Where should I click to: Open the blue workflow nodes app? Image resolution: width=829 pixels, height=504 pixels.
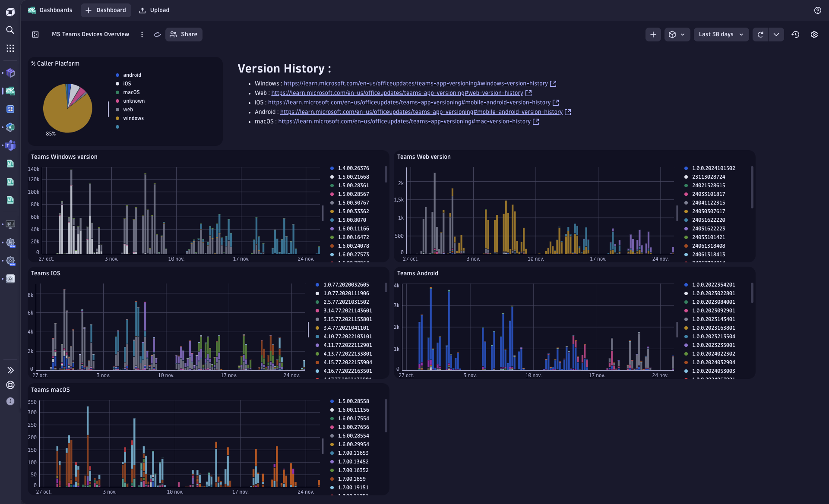[x=10, y=109]
